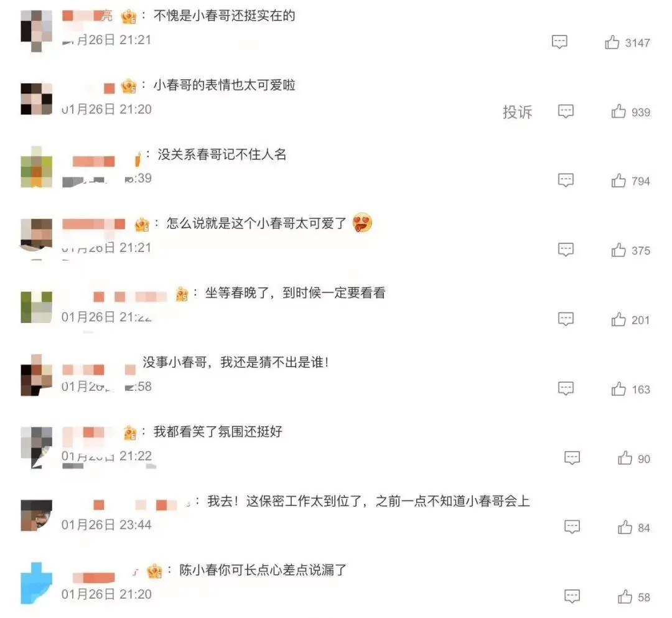Viewport: 672px width, 618px height.
Task: Like the '坐等春晚了' comment
Action: [618, 319]
